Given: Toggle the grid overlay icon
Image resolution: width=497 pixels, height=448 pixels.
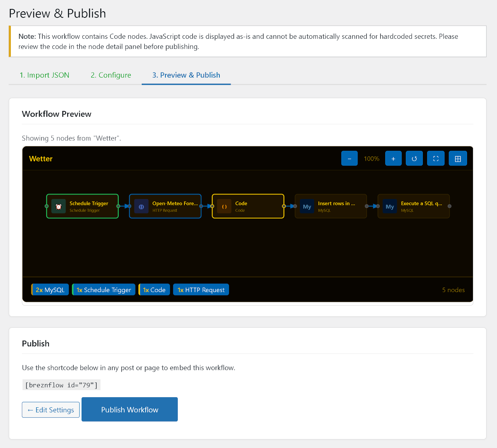Looking at the screenshot, I should click(457, 158).
